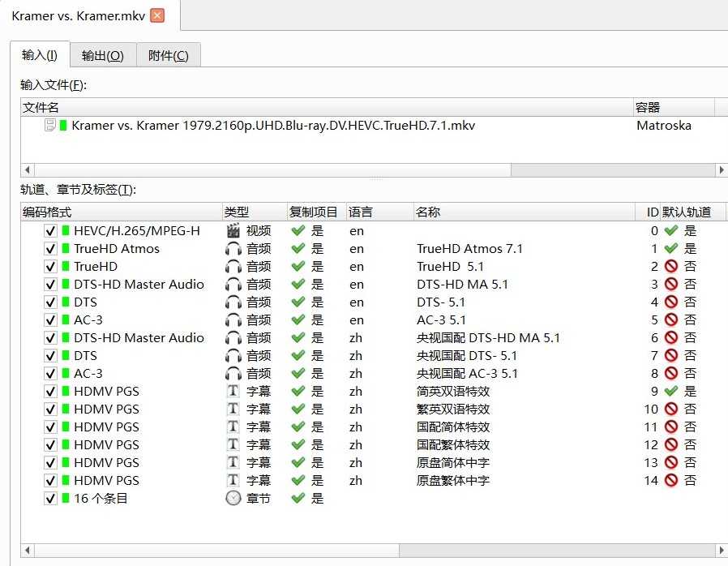Click subtitle T icon for 简英双语特效 track
Screen dimensions: 728x566
tap(233, 392)
